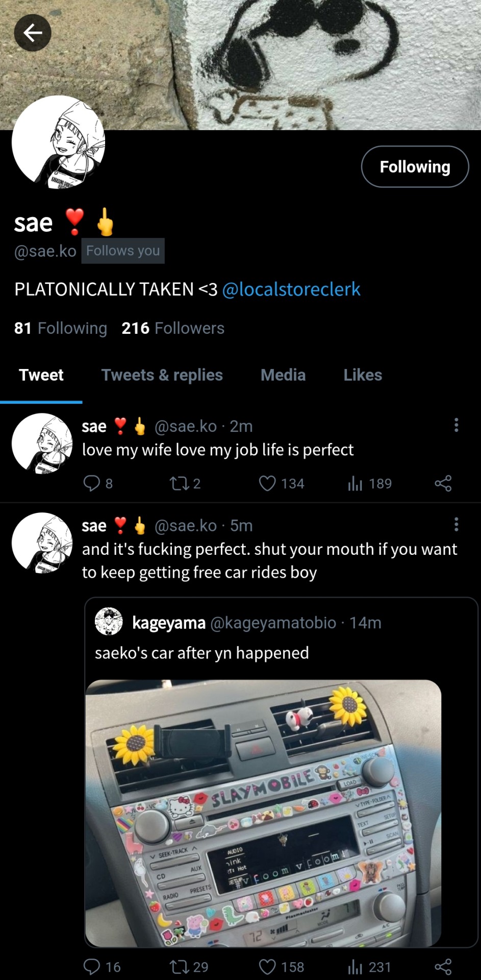The image size is (481, 980).
Task: View the 216 Followers list
Action: pos(173,328)
